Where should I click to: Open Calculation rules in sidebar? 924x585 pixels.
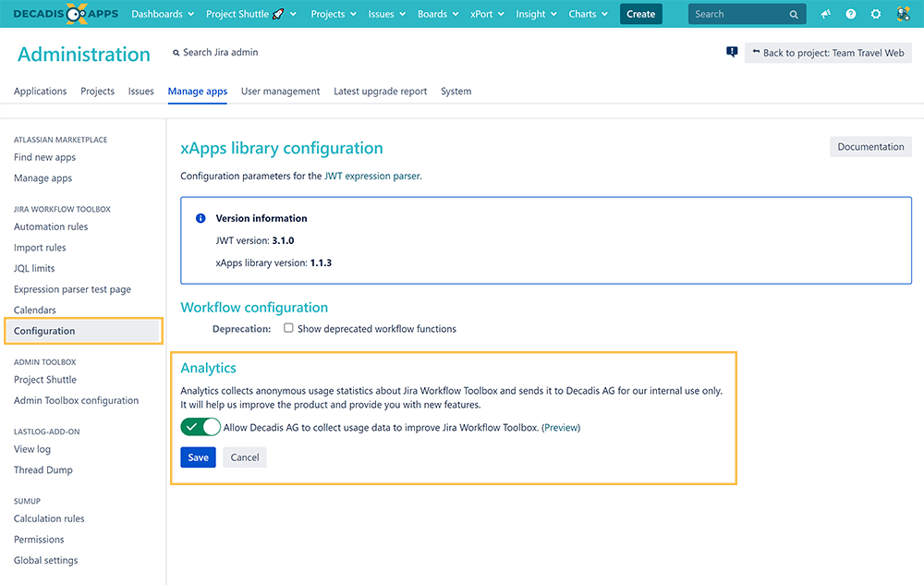coord(49,519)
